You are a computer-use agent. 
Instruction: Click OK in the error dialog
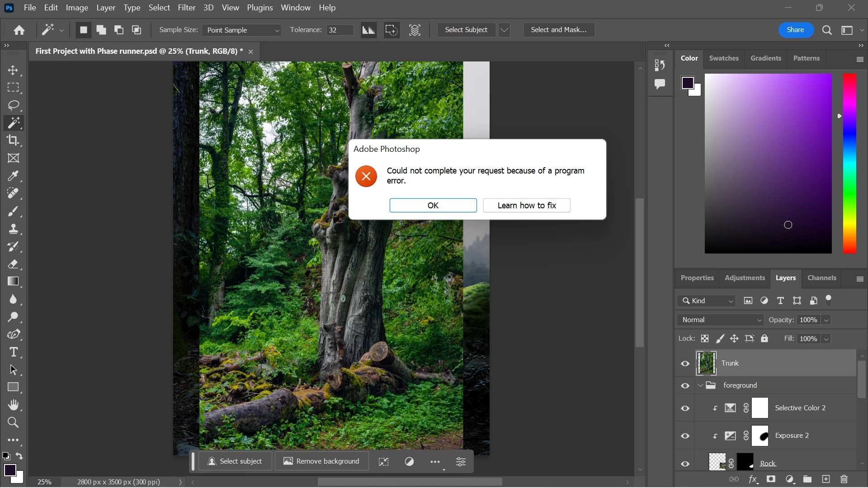(x=433, y=206)
